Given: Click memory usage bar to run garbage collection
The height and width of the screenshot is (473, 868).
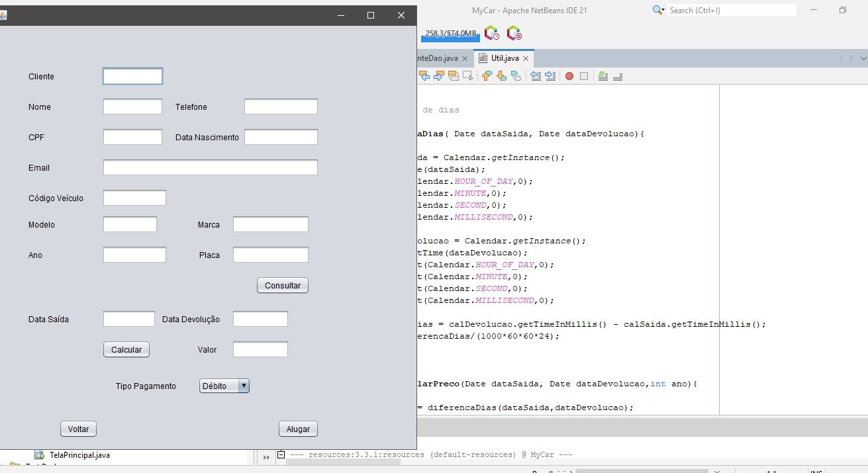Looking at the screenshot, I should (450, 34).
